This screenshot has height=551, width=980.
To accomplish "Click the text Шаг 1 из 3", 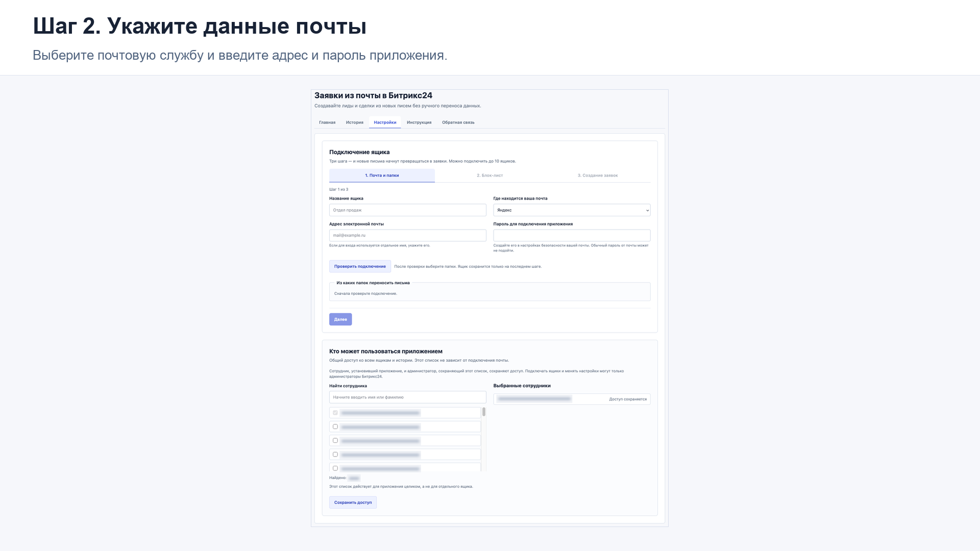I will pos(339,189).
